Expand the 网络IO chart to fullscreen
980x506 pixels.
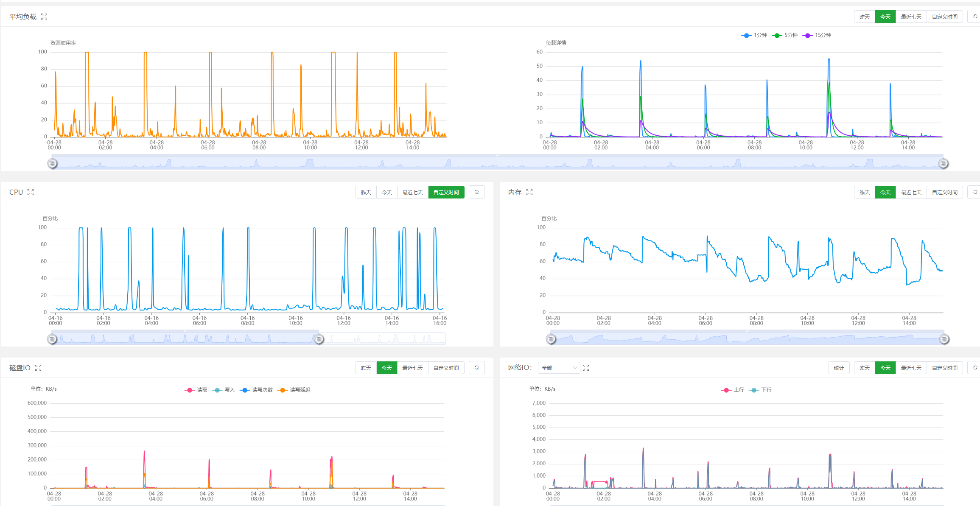(586, 368)
